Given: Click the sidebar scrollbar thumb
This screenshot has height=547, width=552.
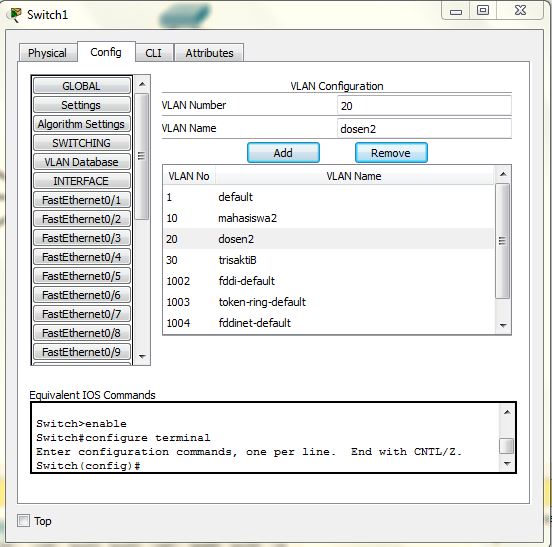Looking at the screenshot, I should [142, 156].
